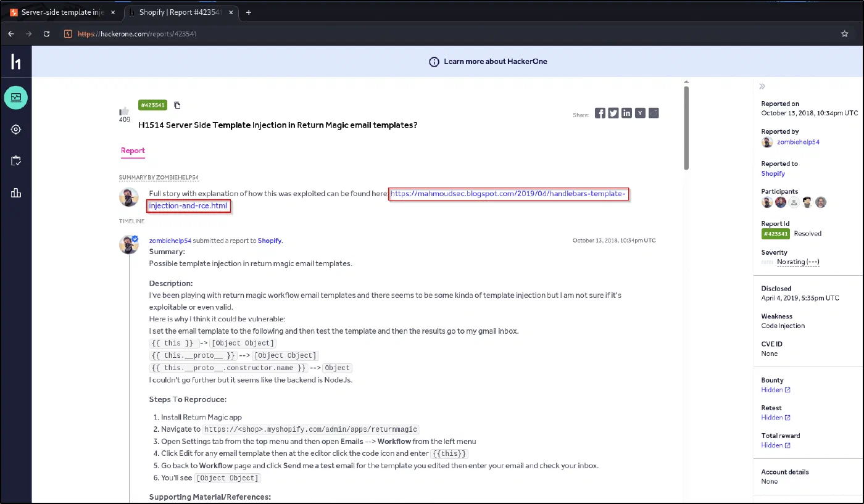Screen dimensions: 864x504
Task: Click the severity rating bar beside No rating
Action: coord(767,262)
